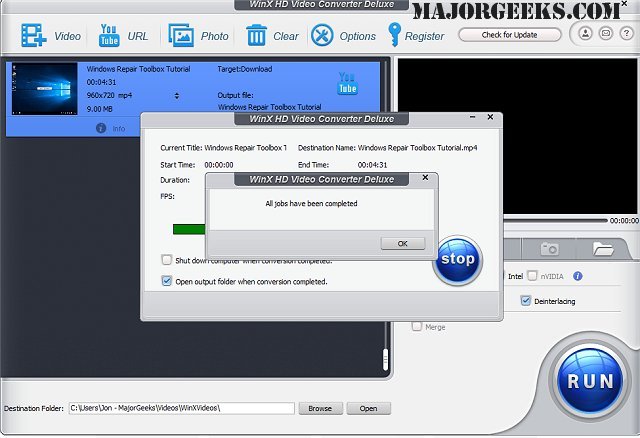Click the Info icon on the video item
This screenshot has height=438, width=640.
[101, 128]
